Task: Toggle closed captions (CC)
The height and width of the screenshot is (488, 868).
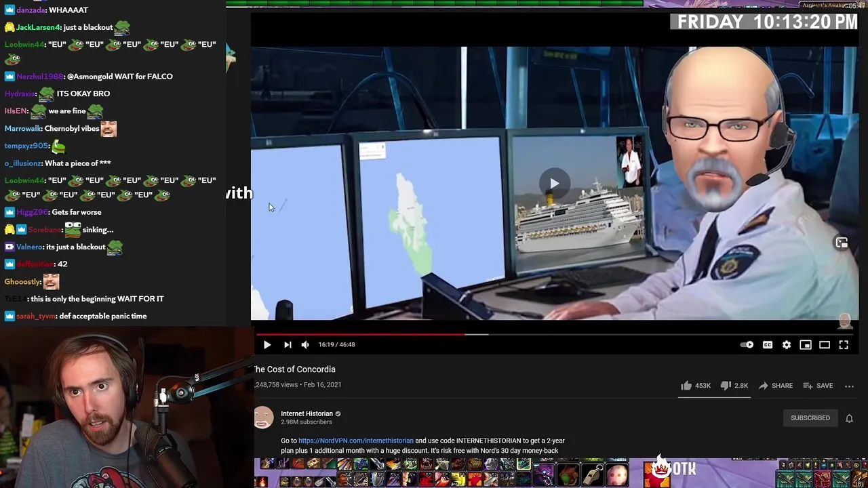Action: coord(767,345)
